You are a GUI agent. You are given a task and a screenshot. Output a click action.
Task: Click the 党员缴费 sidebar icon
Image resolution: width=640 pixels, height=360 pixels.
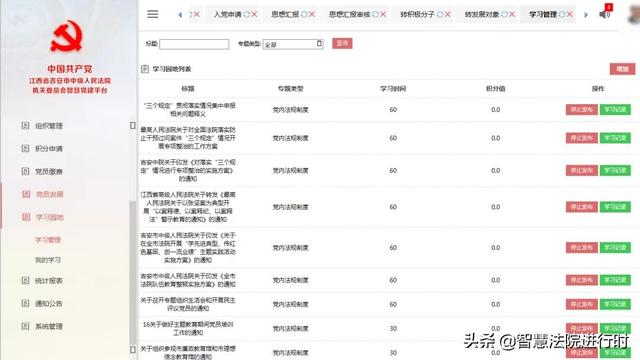(x=25, y=171)
